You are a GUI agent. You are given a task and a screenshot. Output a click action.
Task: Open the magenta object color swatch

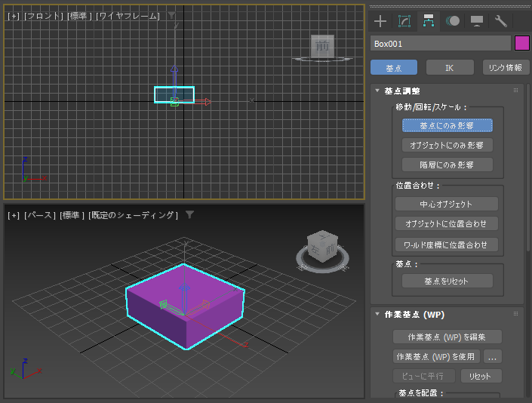522,44
